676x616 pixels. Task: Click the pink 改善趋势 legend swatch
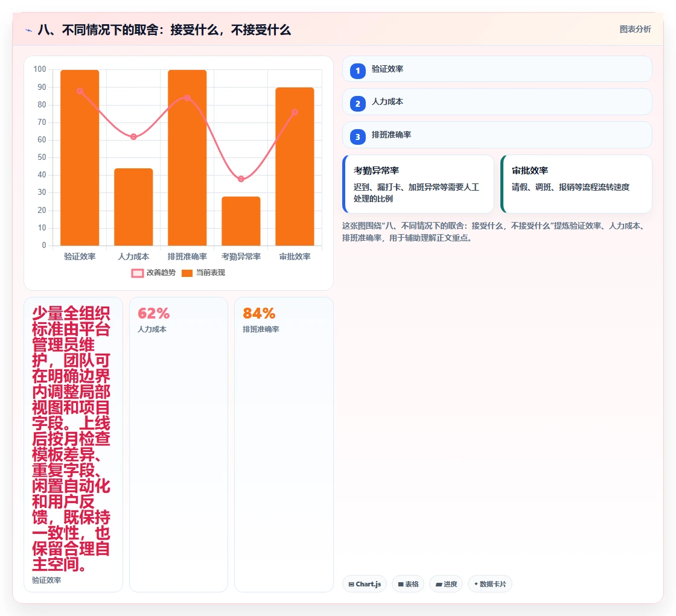click(x=138, y=273)
